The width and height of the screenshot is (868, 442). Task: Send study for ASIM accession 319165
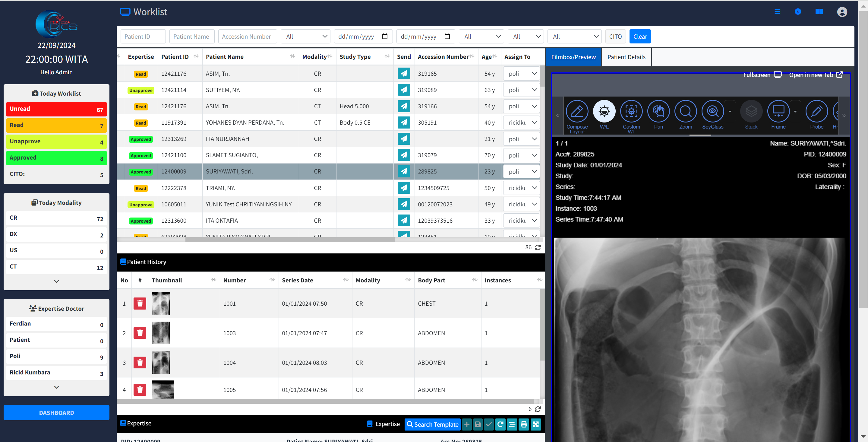pyautogui.click(x=404, y=74)
